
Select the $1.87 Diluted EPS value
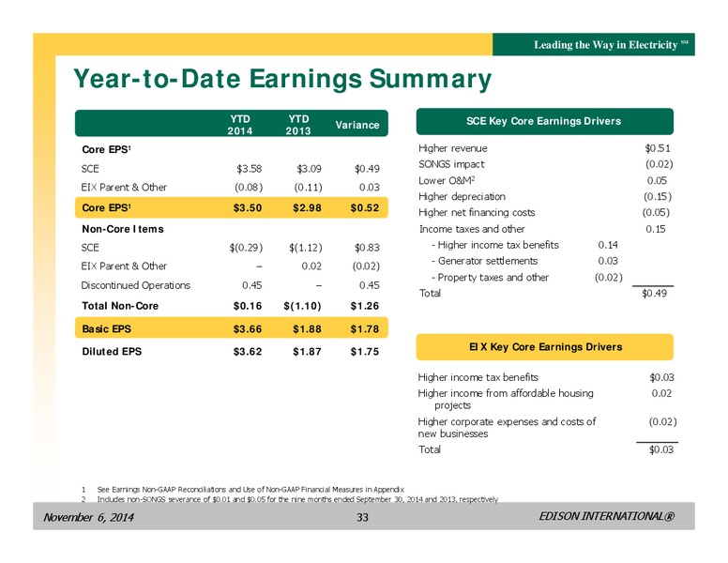pos(307,352)
